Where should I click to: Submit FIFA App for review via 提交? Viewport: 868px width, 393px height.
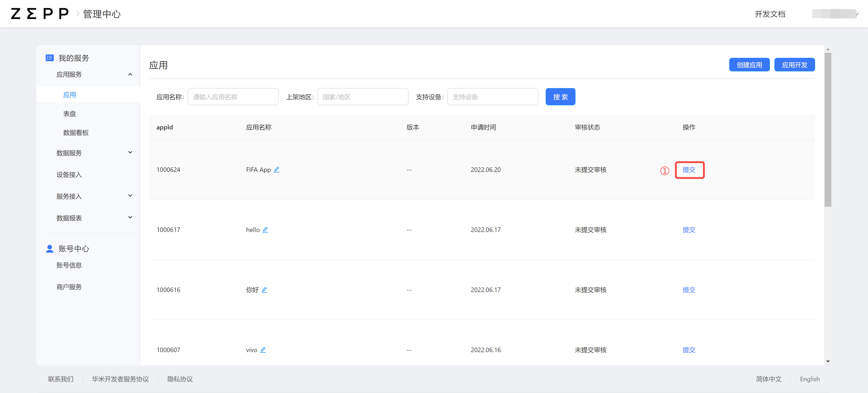[x=689, y=170]
